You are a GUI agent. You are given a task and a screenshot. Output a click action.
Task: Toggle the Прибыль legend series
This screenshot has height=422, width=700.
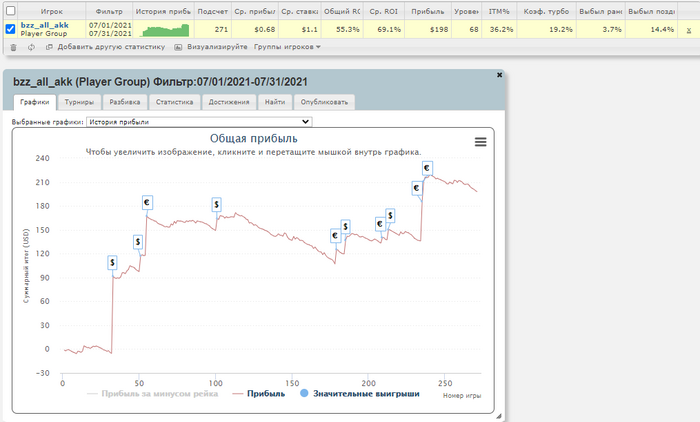[x=259, y=394]
